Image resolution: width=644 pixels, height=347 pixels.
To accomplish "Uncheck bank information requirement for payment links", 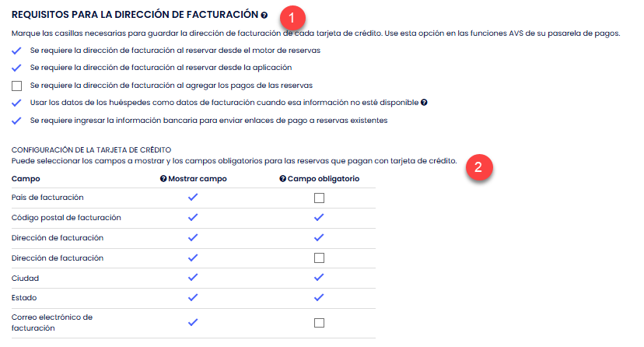I will point(17,121).
